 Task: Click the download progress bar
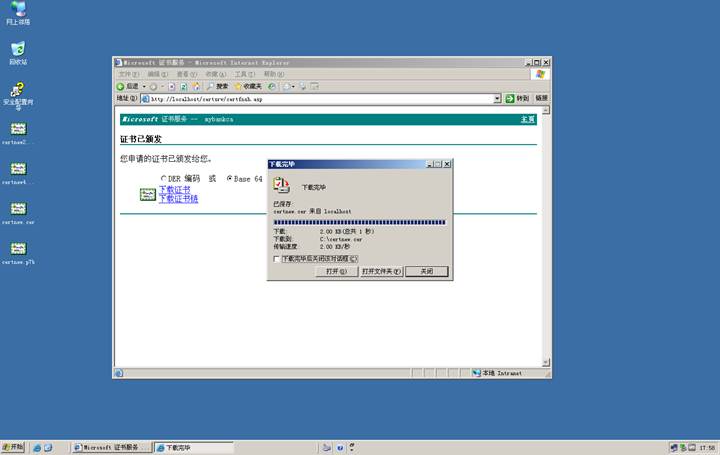tap(360, 223)
